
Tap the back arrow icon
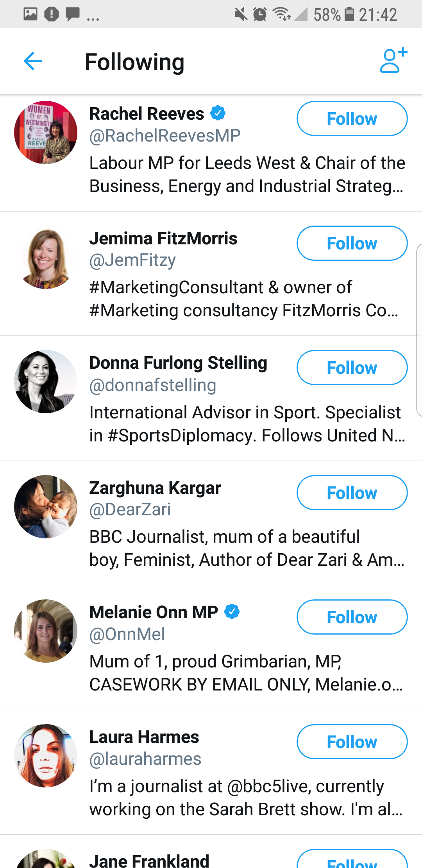click(33, 61)
